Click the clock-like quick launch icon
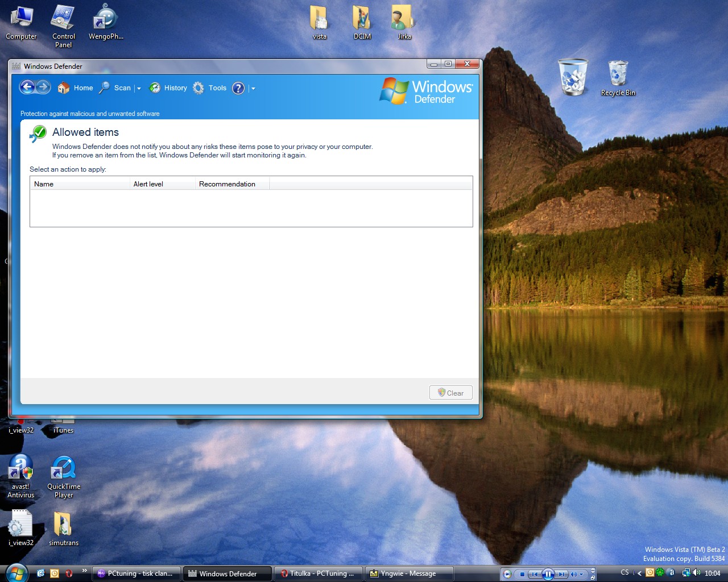This screenshot has height=582, width=728. [55, 573]
